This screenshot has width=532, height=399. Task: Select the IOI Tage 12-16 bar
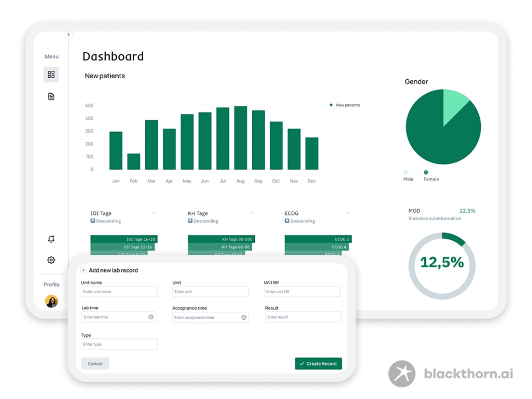(x=122, y=247)
